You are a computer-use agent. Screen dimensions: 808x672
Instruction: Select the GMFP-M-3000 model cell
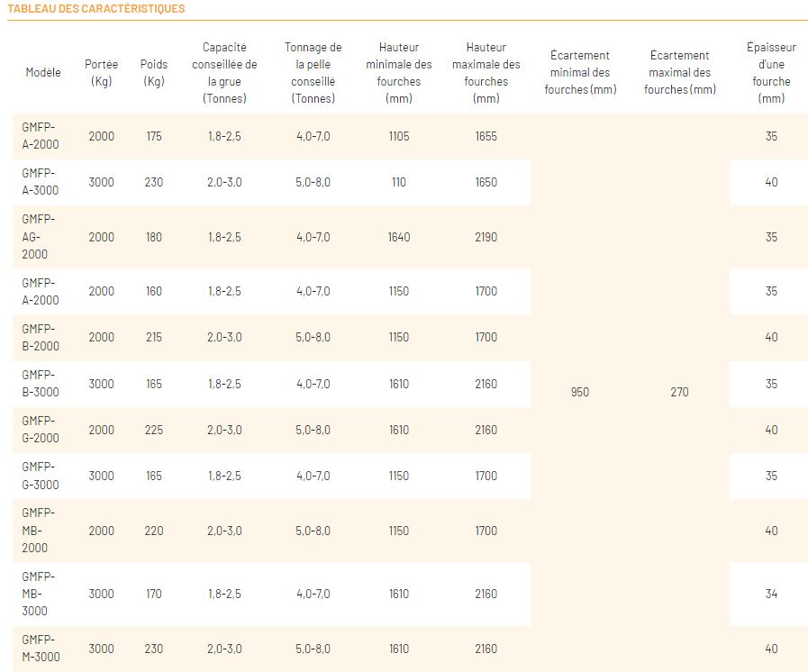(x=41, y=649)
